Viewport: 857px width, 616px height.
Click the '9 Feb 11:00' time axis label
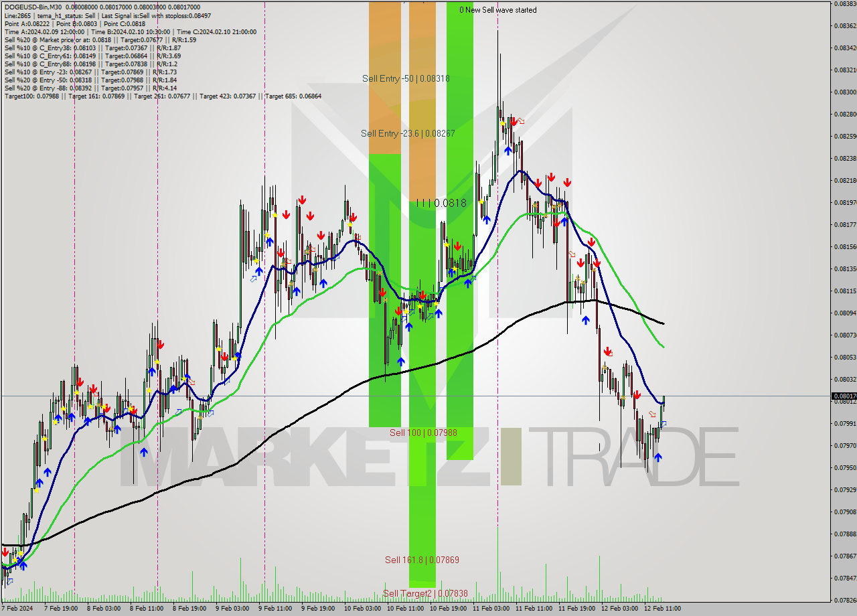tap(275, 609)
